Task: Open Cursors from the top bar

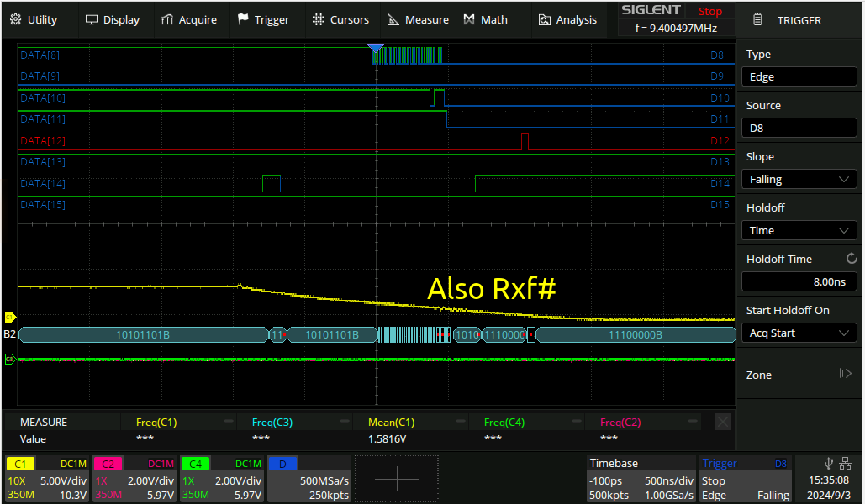Action: [x=340, y=19]
